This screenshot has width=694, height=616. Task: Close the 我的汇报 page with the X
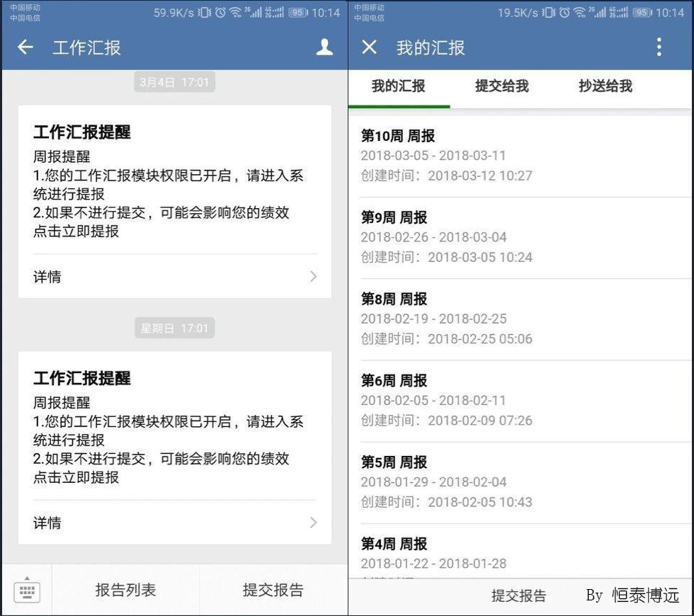click(371, 47)
